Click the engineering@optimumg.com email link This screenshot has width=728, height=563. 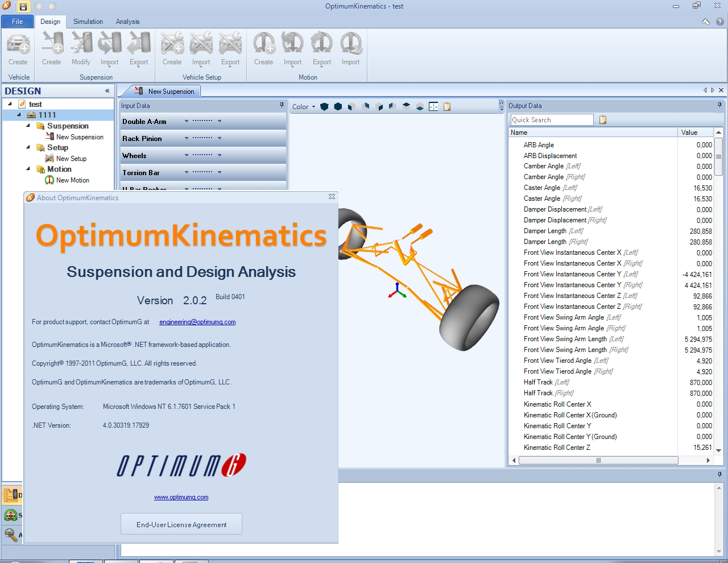click(x=197, y=322)
